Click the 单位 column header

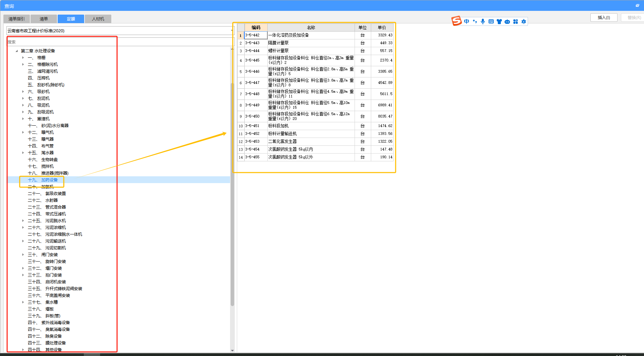click(x=363, y=28)
